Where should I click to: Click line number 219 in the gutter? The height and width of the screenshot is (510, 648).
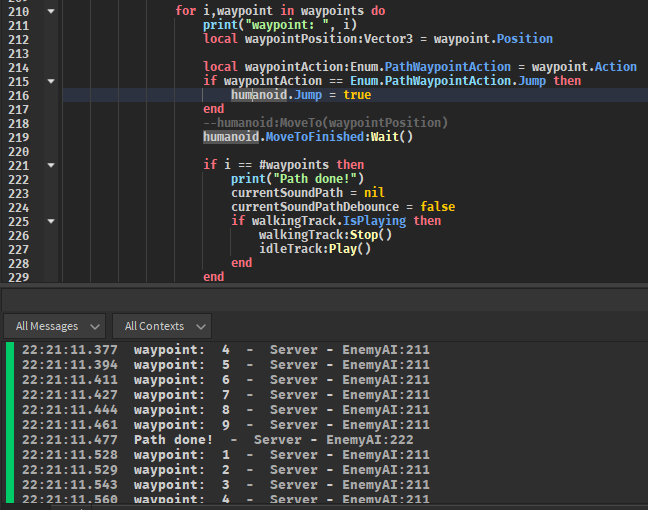click(17, 137)
